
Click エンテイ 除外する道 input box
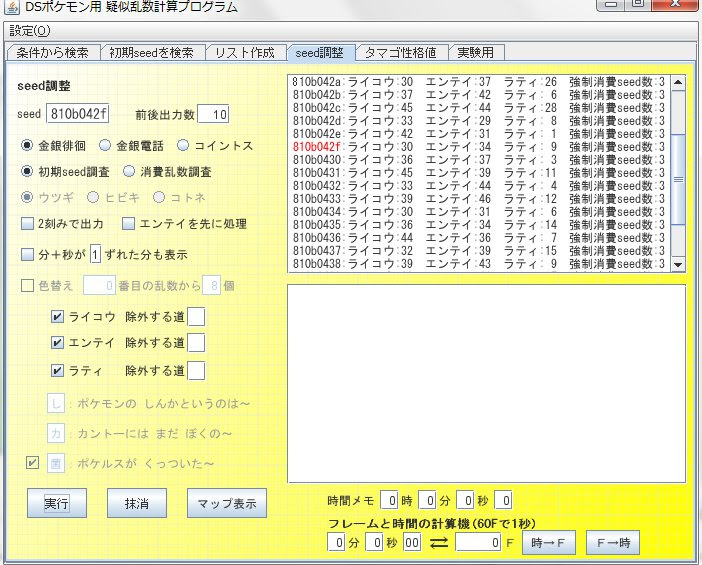pos(196,343)
